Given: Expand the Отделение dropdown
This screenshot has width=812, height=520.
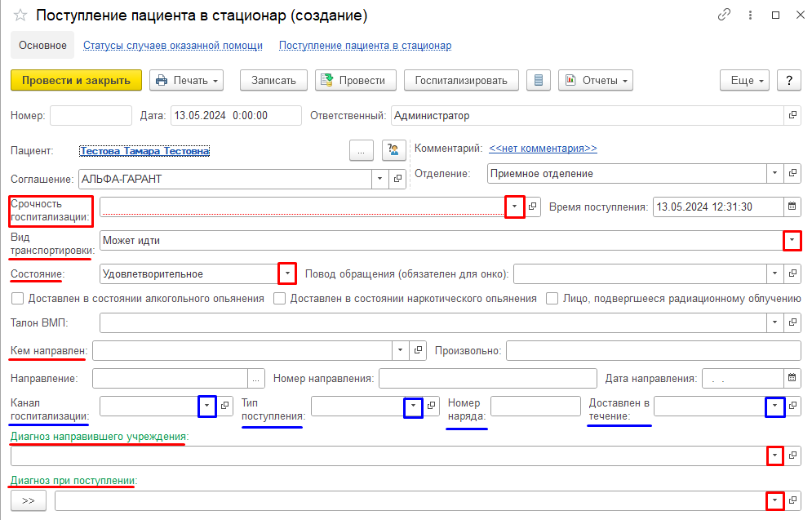Looking at the screenshot, I should click(x=774, y=173).
